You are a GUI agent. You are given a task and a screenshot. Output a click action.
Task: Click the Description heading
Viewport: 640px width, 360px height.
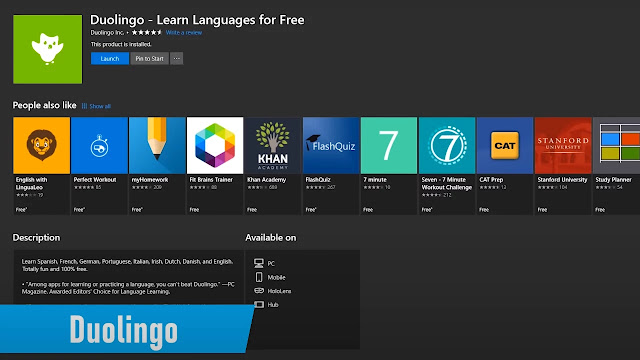point(36,238)
